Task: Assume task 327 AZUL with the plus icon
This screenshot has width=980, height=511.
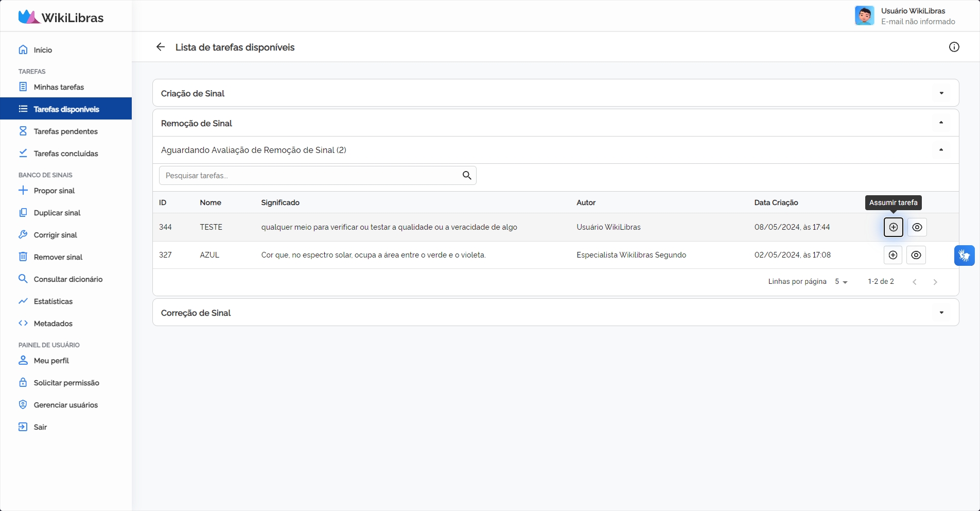Action: point(892,255)
